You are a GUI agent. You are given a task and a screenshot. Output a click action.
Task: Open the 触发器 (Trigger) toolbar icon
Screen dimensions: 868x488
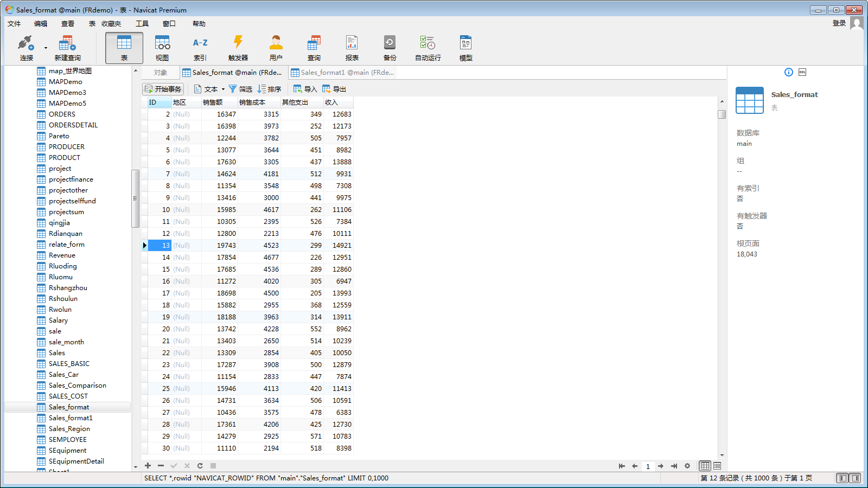coord(238,48)
